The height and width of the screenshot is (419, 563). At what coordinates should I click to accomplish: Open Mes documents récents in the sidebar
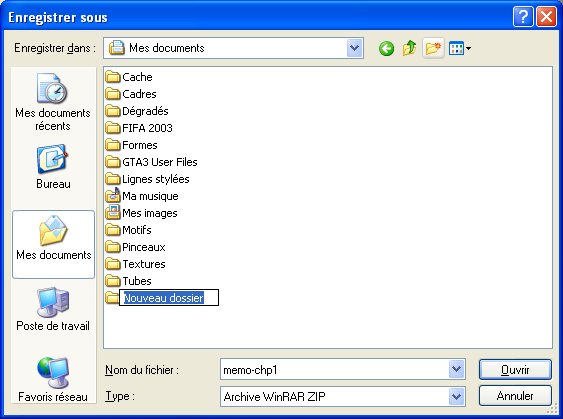(x=52, y=102)
